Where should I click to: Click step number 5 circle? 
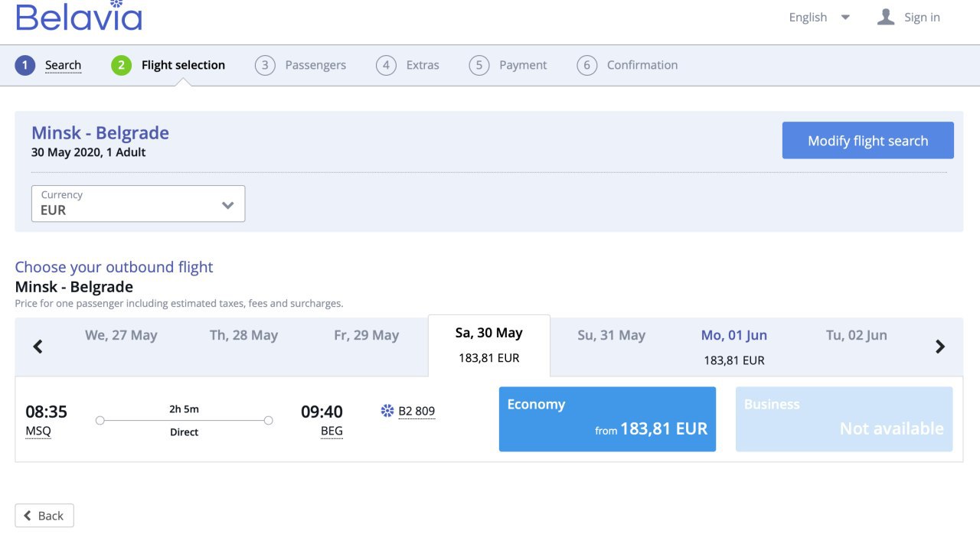(x=479, y=65)
